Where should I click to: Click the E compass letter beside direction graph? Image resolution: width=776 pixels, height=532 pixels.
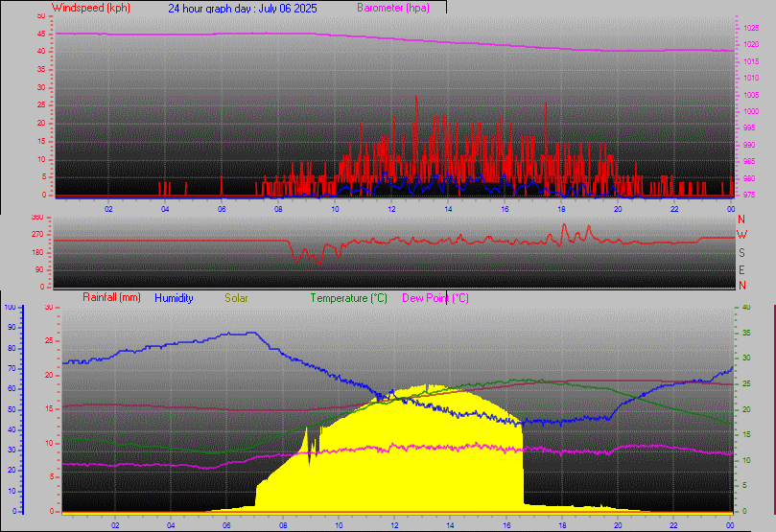[x=741, y=270]
